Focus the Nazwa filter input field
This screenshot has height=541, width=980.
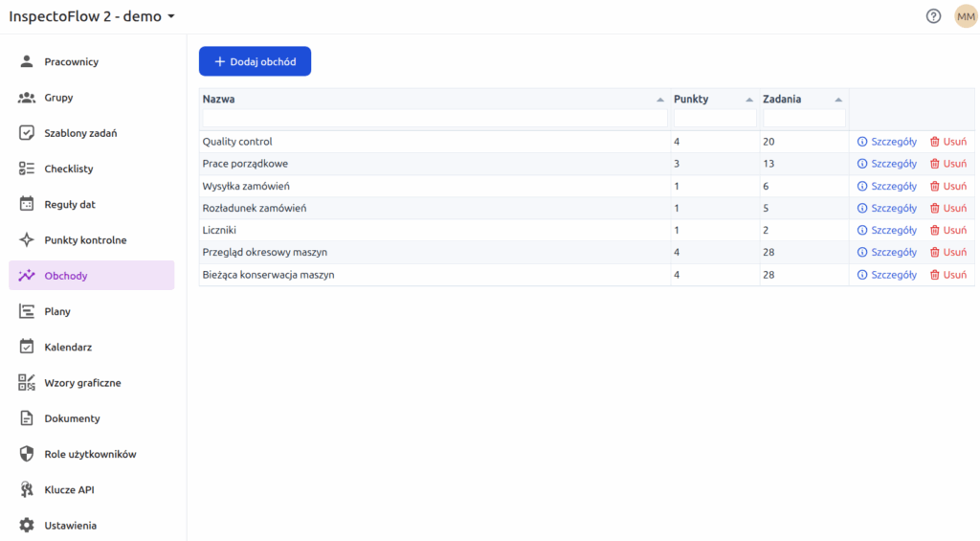434,119
